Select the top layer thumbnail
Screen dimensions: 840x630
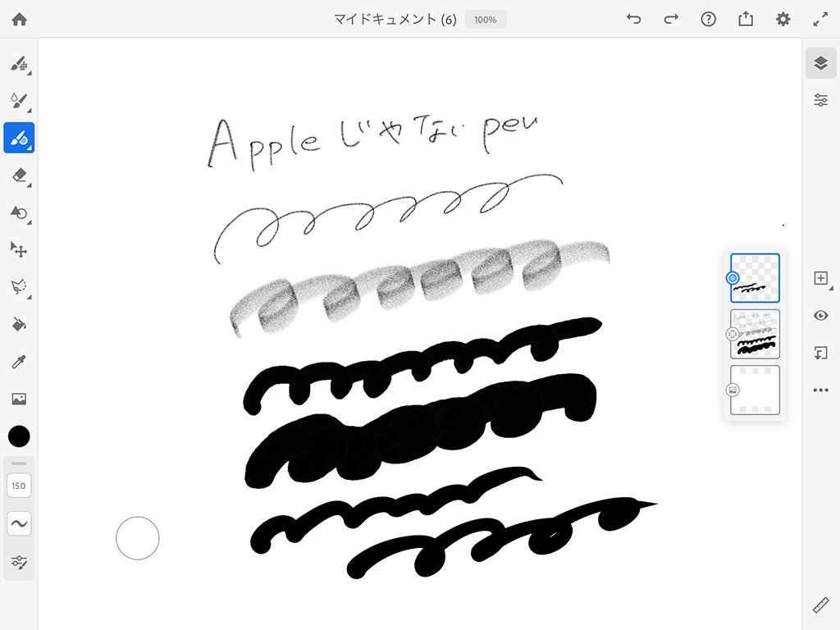click(x=755, y=278)
